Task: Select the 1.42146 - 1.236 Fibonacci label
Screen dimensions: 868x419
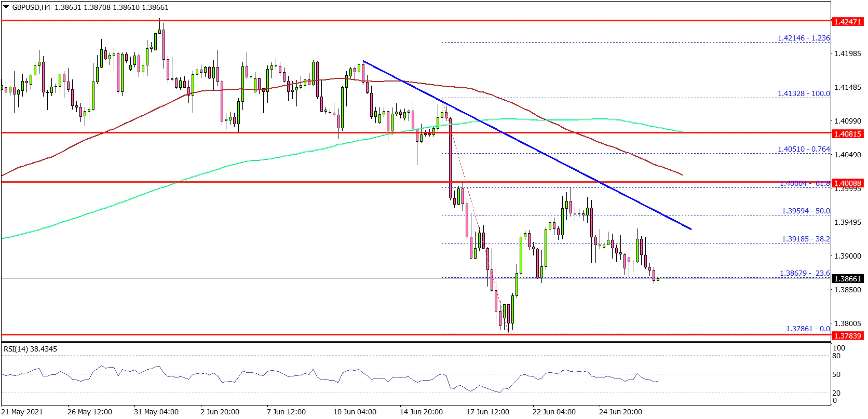Action: (803, 38)
